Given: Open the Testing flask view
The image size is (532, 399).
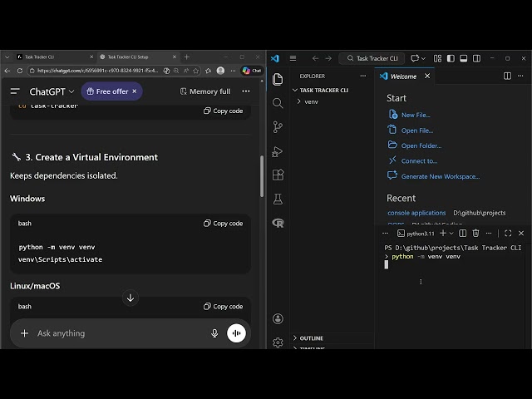Looking at the screenshot, I should 278,199.
